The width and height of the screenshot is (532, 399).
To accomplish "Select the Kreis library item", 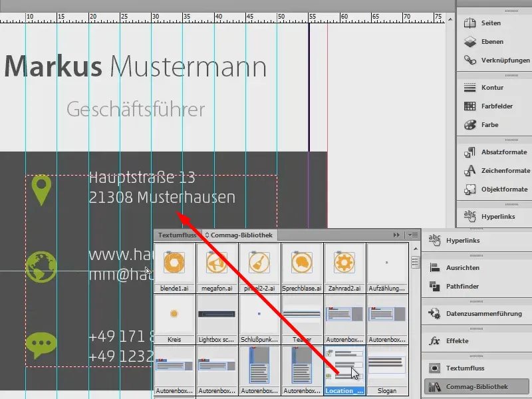I will [174, 319].
